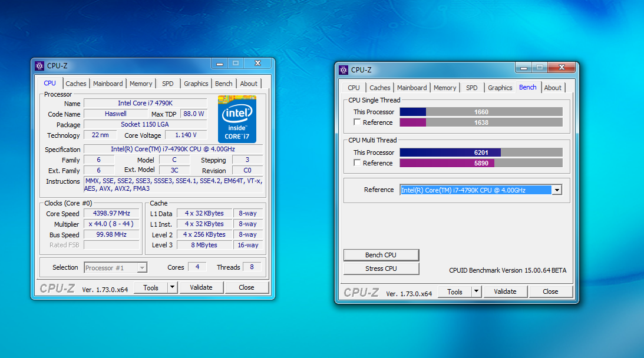This screenshot has height=358, width=644.
Task: Click Core Speed value 4398.97 MHz
Action: (111, 214)
